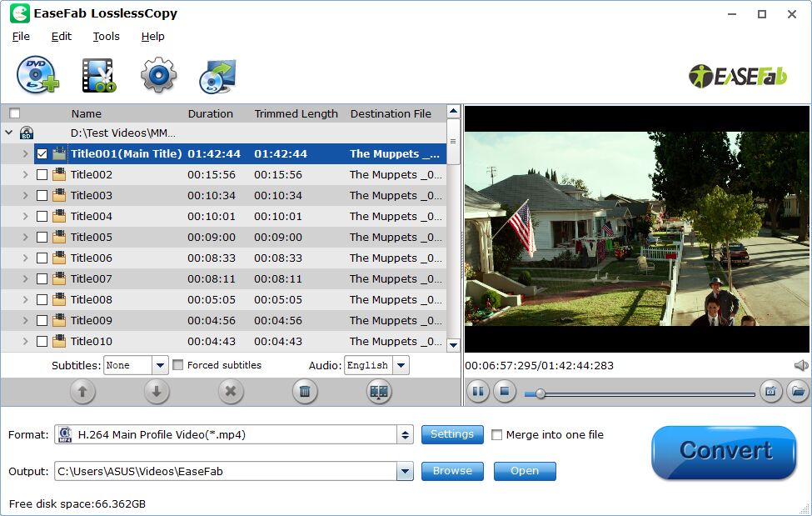Image resolution: width=812 pixels, height=516 pixels.
Task: Open the Tools menu
Action: click(x=106, y=37)
